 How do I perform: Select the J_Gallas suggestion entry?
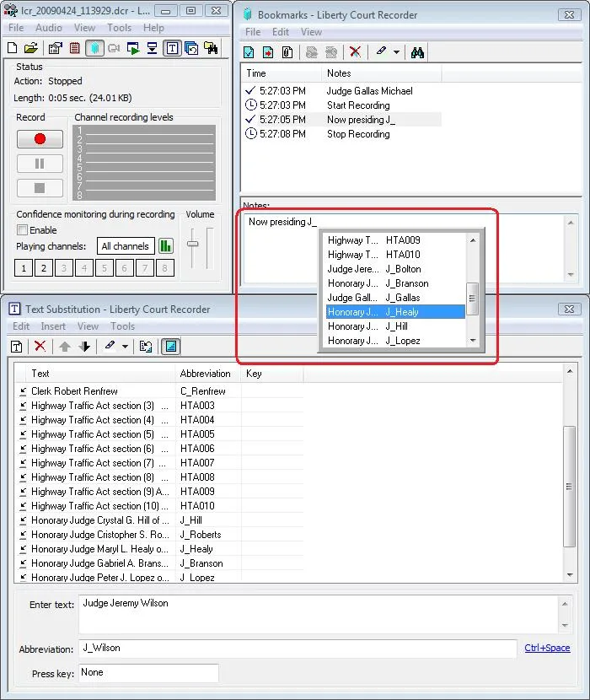click(395, 298)
